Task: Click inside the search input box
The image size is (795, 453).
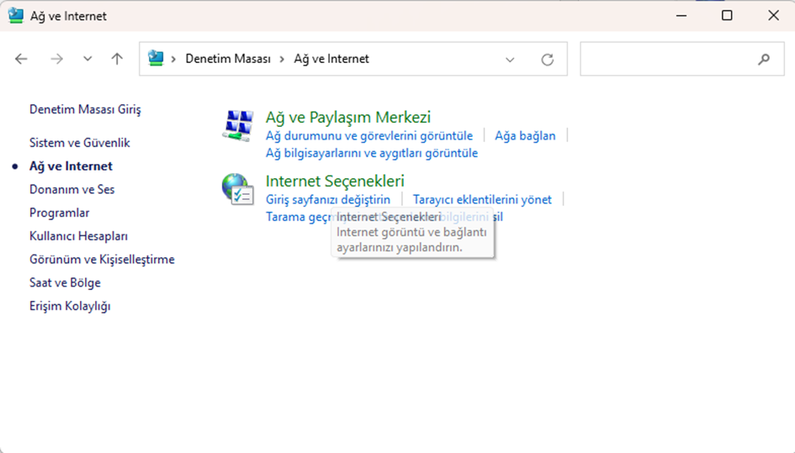Action: tap(665, 59)
